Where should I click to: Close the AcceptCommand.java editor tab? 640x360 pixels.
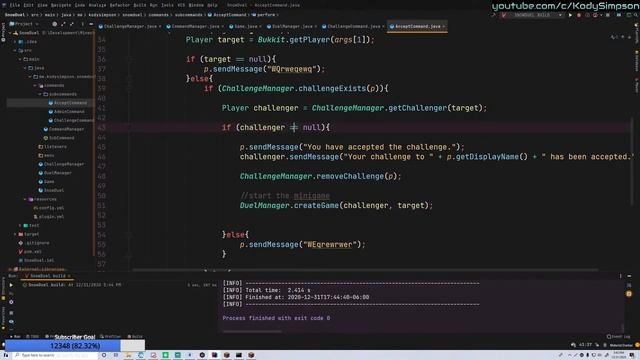pos(444,27)
